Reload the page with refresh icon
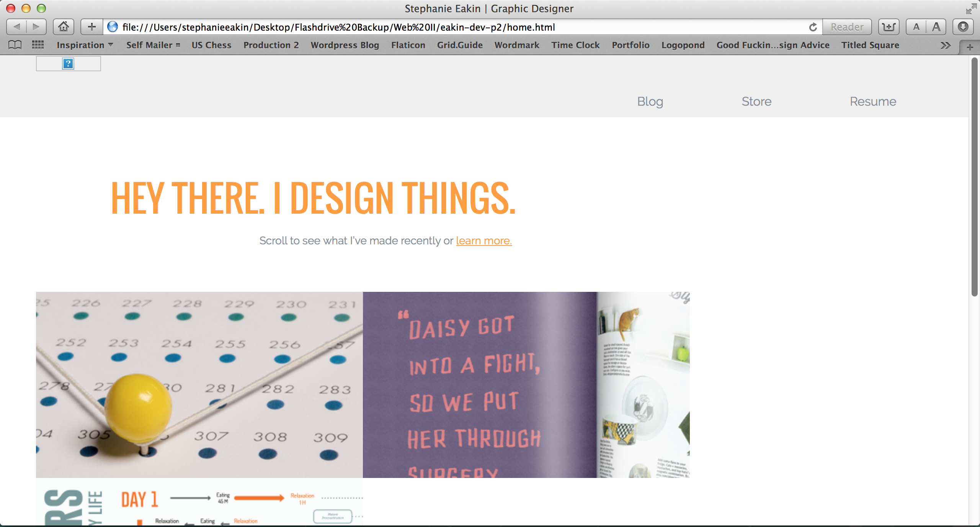Image resolution: width=980 pixels, height=527 pixels. pyautogui.click(x=813, y=27)
